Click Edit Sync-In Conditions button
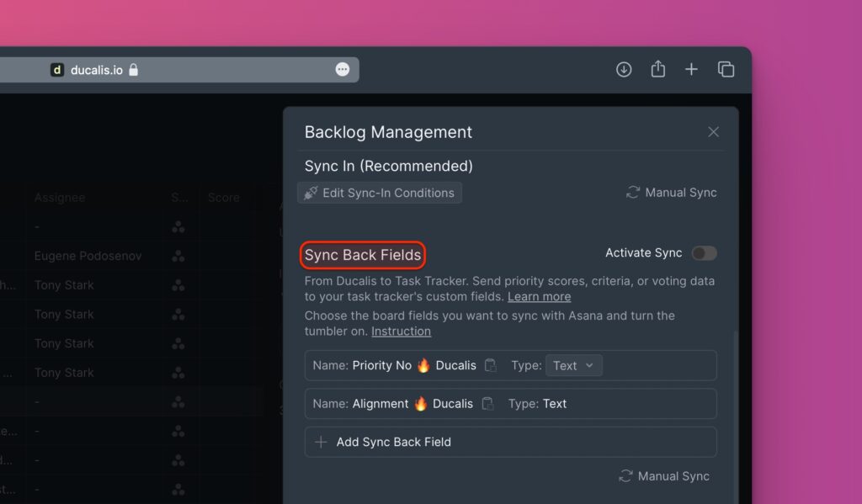The image size is (862, 504). tap(380, 193)
